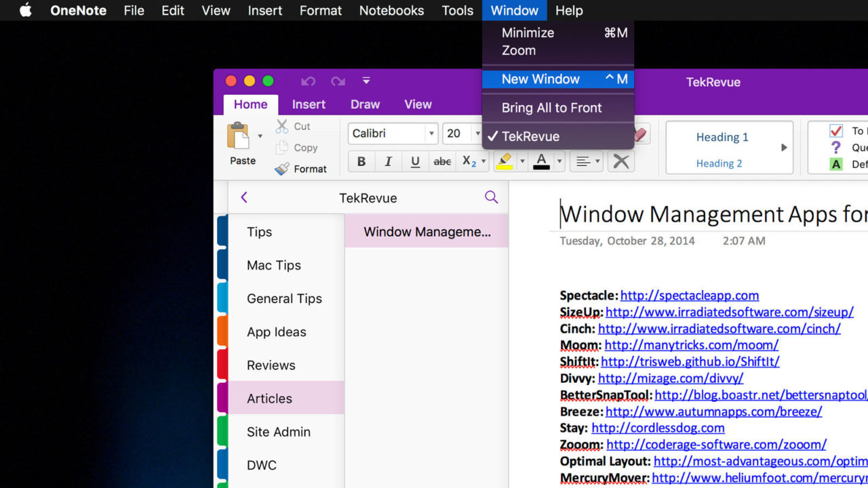Open the spectacleapp.com link
Screen dimensions: 868x488
[x=690, y=296]
